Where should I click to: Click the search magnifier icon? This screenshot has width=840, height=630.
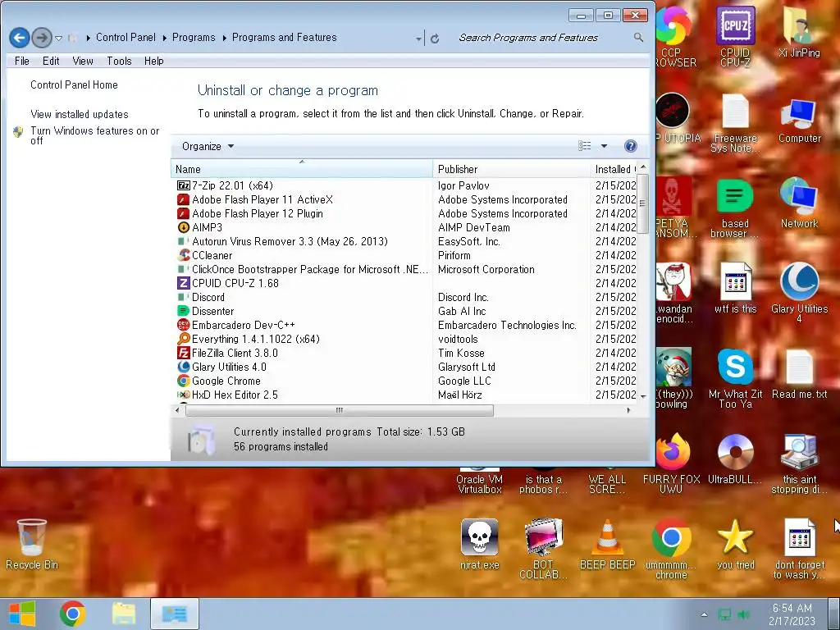[638, 37]
